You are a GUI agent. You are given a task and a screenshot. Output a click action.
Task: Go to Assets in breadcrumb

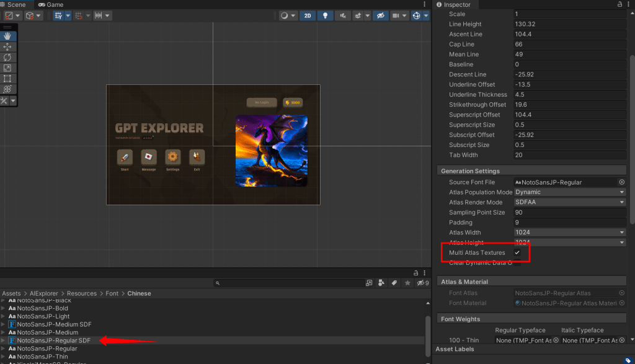point(11,293)
